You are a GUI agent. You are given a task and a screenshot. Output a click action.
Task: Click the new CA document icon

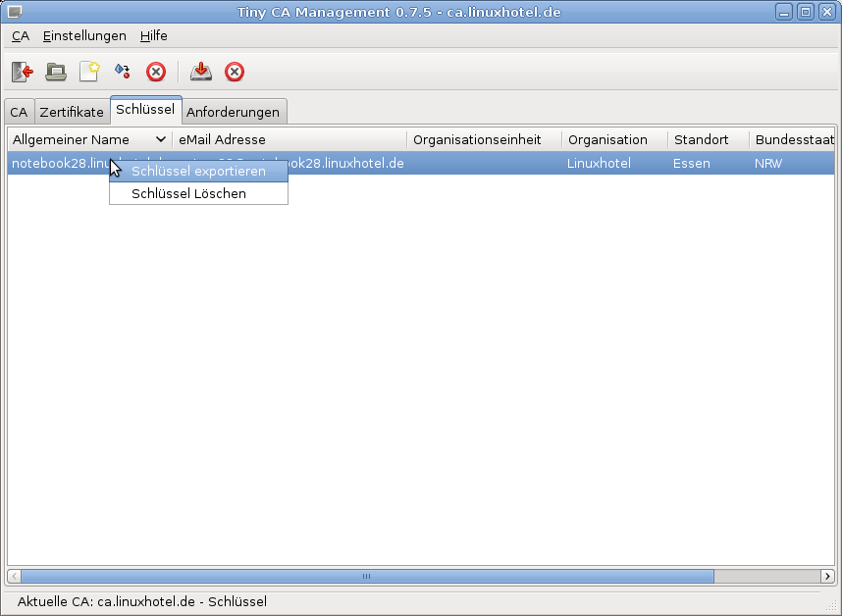(x=89, y=72)
